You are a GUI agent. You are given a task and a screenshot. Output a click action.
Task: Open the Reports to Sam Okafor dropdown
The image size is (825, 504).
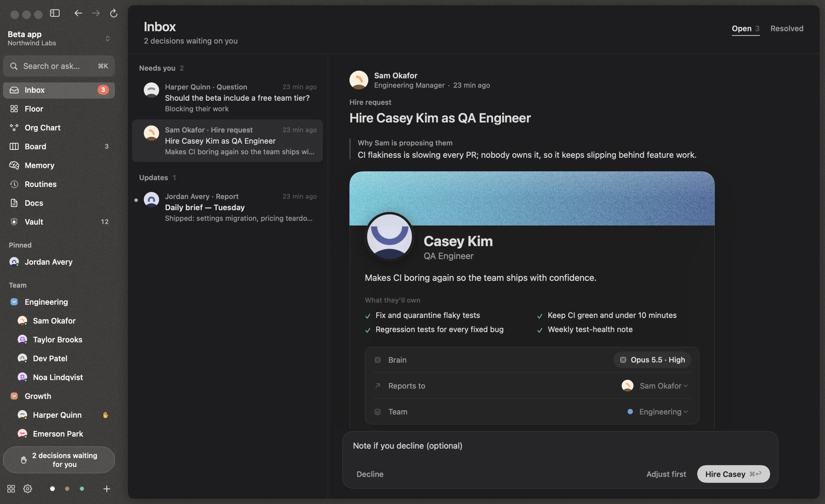pyautogui.click(x=655, y=386)
